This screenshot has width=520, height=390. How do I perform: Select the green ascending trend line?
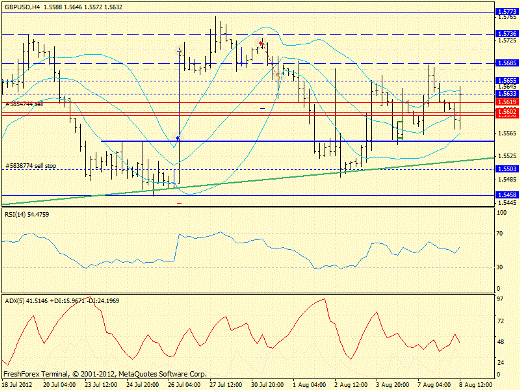(x=247, y=181)
